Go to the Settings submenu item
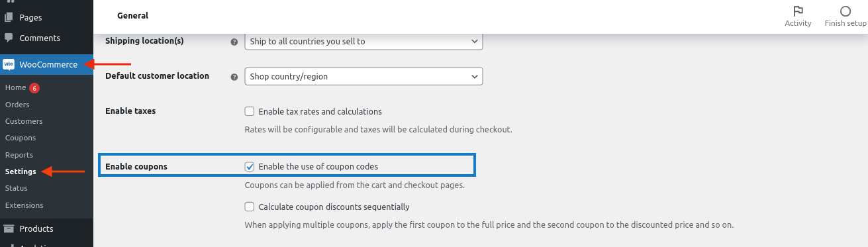868x247 pixels. tap(21, 172)
